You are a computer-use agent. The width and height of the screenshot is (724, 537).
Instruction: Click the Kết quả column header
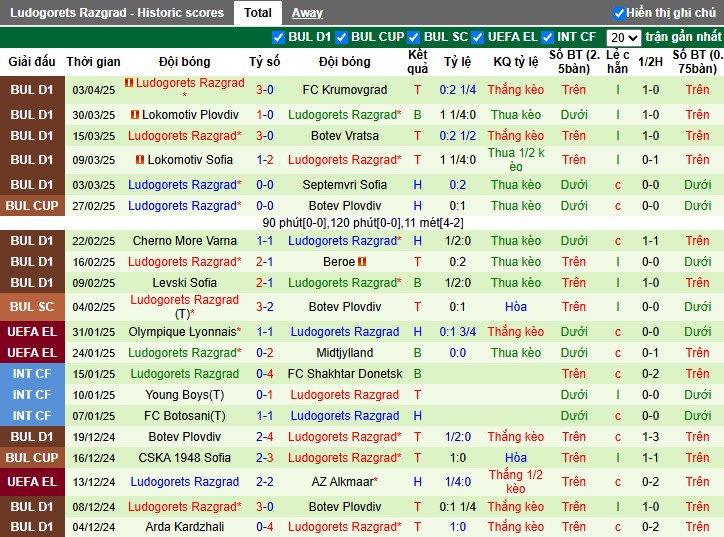(417, 61)
